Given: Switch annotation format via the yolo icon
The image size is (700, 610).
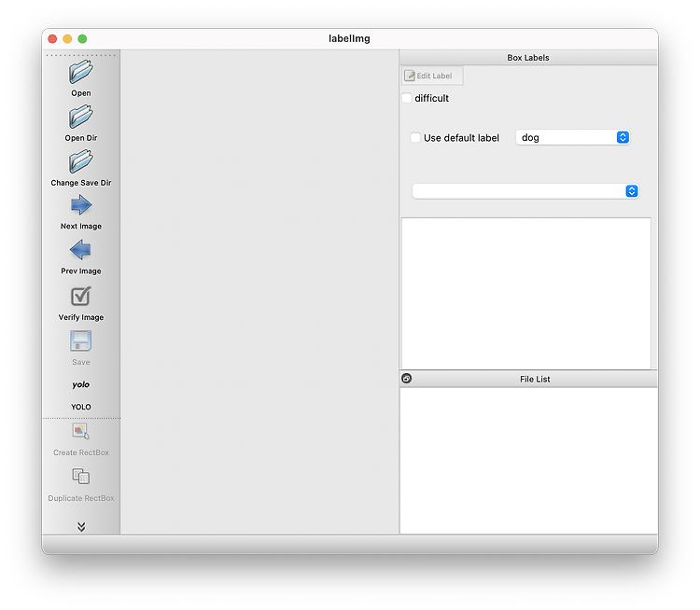Looking at the screenshot, I should point(81,384).
